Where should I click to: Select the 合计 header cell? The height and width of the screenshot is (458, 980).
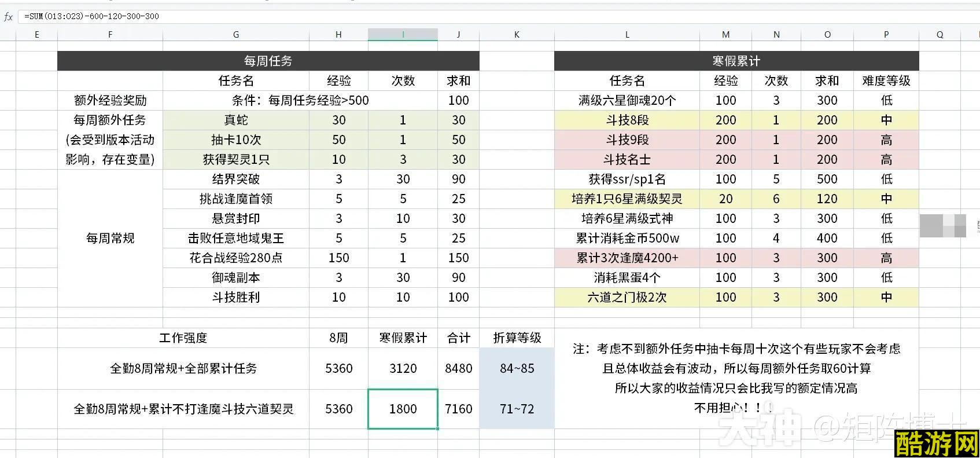(458, 338)
